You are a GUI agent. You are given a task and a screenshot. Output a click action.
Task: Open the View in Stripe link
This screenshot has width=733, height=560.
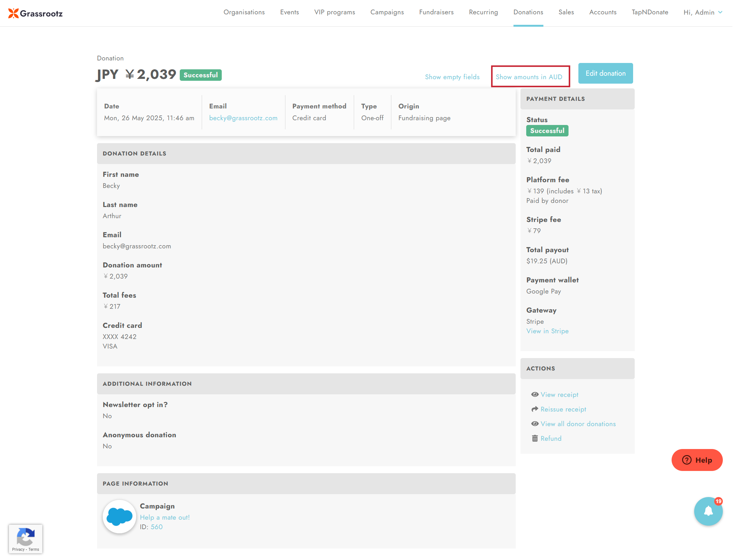pos(548,331)
